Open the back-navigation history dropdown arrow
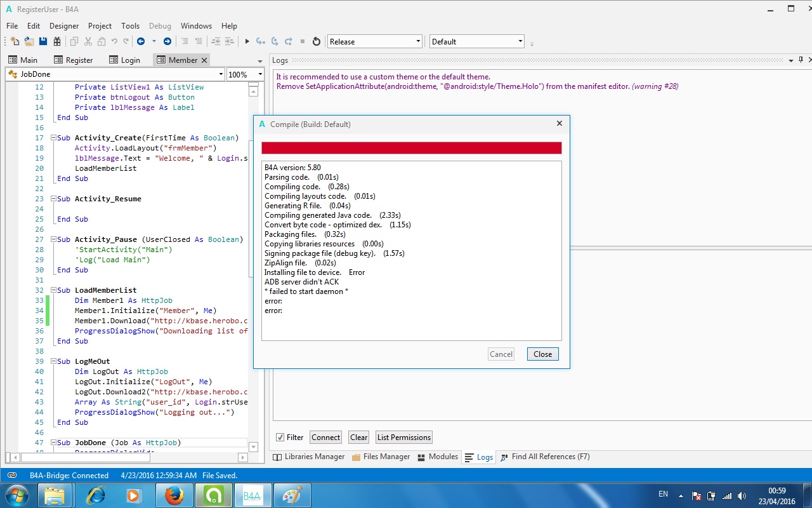812x508 pixels. (x=154, y=41)
